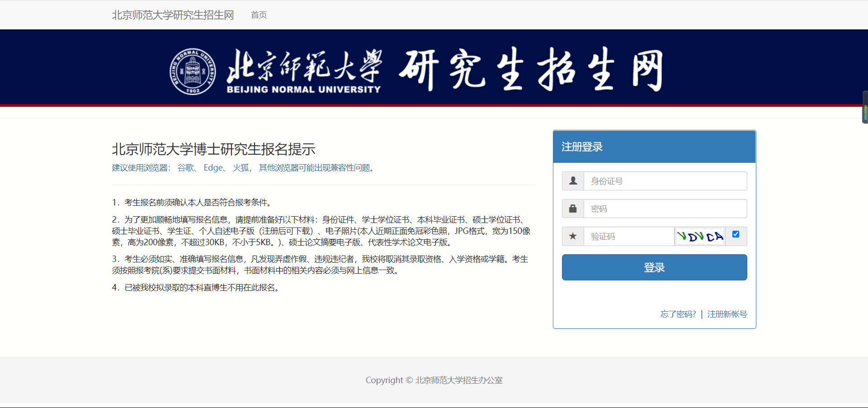Click the lock icon beside 密码 field
The width and height of the screenshot is (868, 408).
point(573,209)
